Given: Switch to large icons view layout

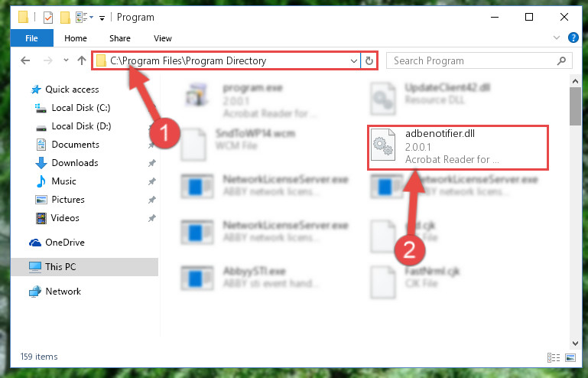Looking at the screenshot, I should [x=570, y=358].
